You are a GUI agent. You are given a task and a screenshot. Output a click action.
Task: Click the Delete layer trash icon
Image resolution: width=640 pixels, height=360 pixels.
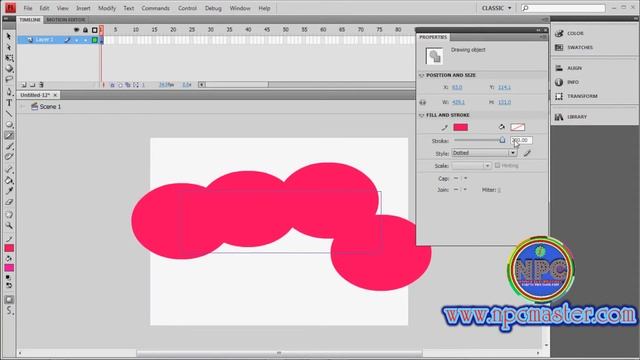pyautogui.click(x=41, y=85)
